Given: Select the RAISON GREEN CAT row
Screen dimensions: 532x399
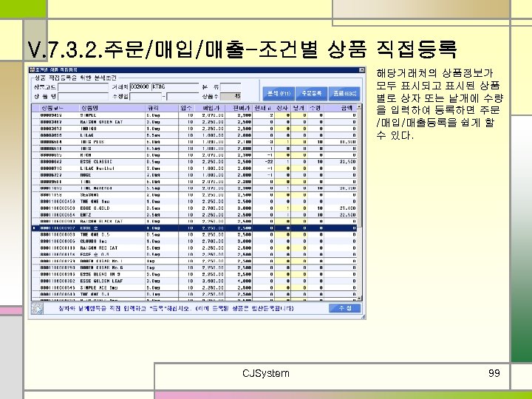Looking at the screenshot, I should coord(194,122).
